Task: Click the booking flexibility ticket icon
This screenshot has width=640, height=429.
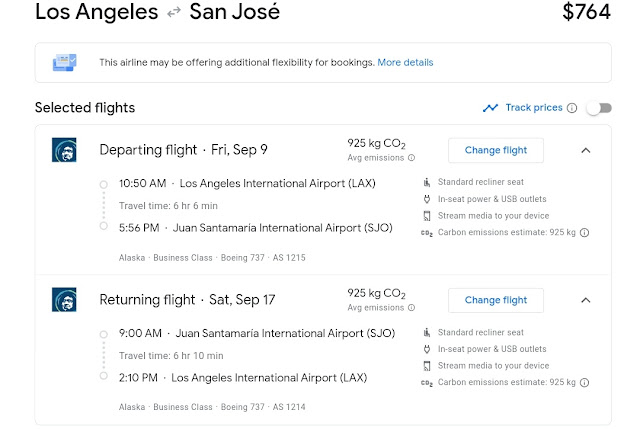Action: 66,62
